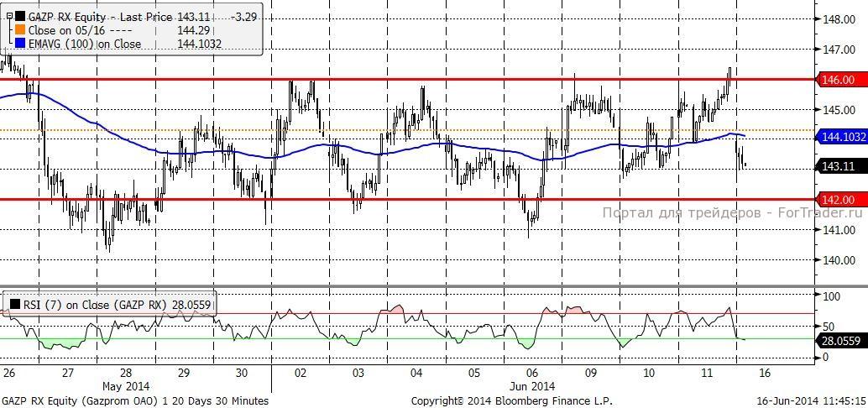Click the 'Jun 2014' month label
This screenshot has width=868, height=408.
(x=532, y=385)
